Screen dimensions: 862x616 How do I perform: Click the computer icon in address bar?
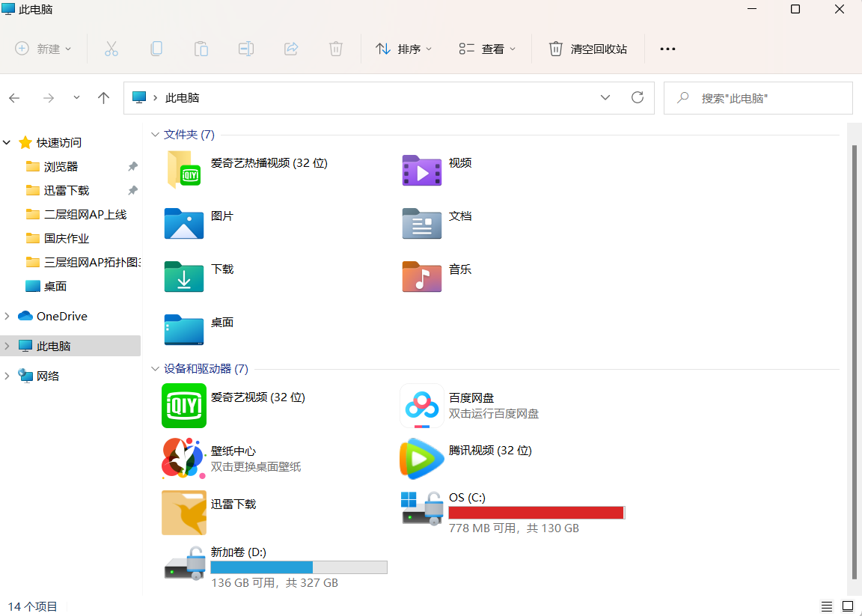coord(139,97)
